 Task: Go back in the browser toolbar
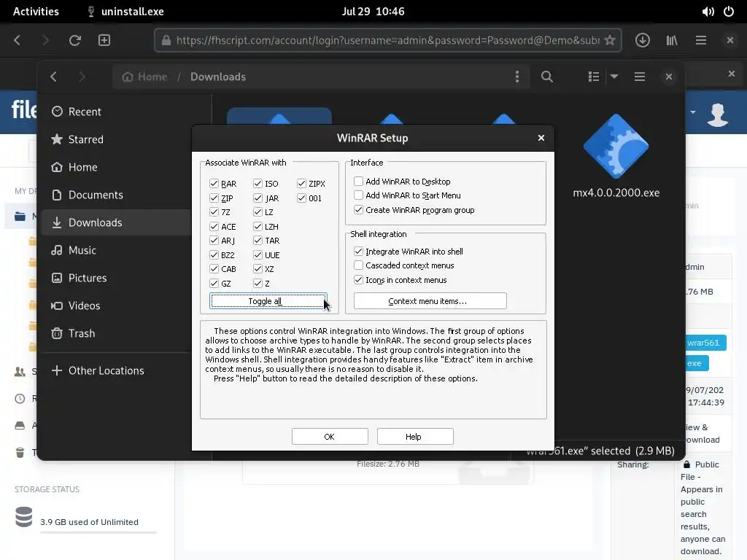point(18,40)
